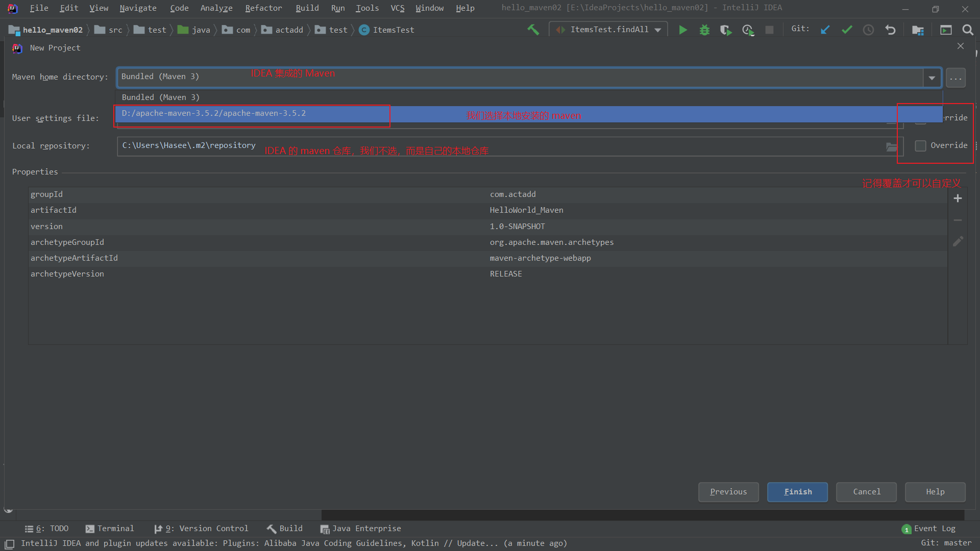
Task: Open the ItemsTest.findAll run configuration dropdown
Action: coord(609,30)
